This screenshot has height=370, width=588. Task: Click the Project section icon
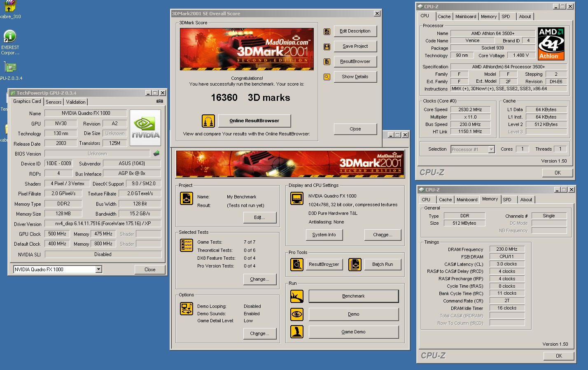click(187, 198)
